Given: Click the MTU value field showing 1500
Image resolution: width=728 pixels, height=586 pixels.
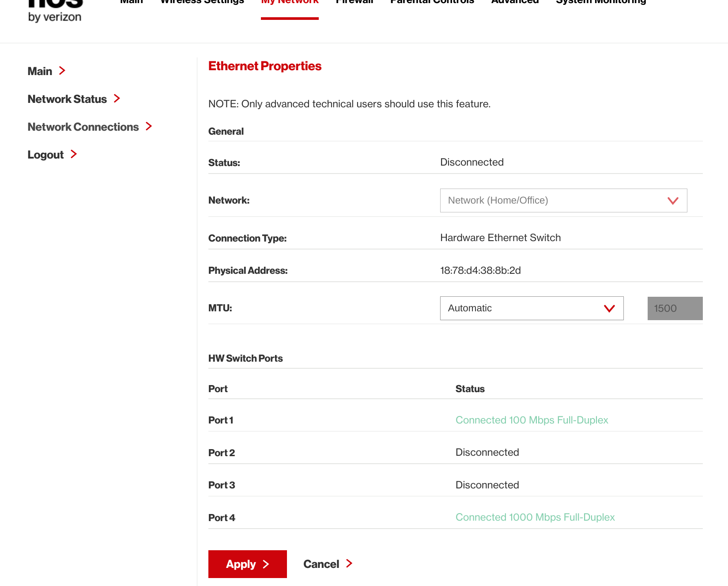Looking at the screenshot, I should pos(675,308).
